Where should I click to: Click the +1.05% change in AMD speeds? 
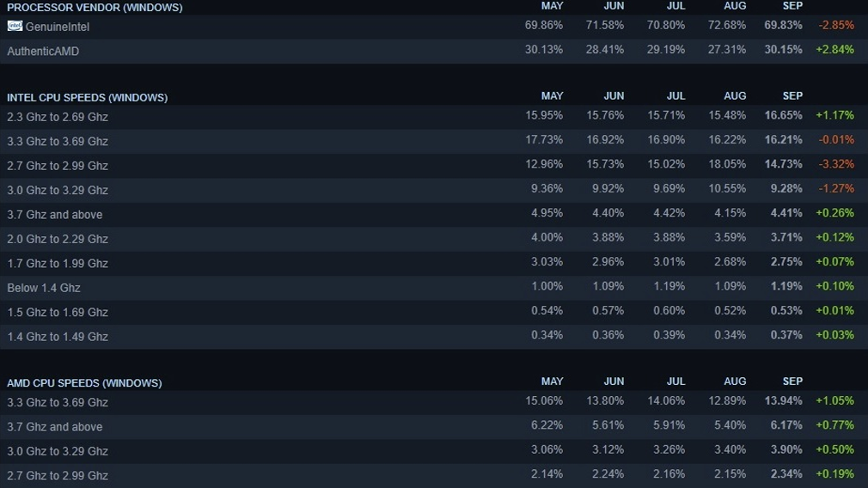(x=834, y=401)
